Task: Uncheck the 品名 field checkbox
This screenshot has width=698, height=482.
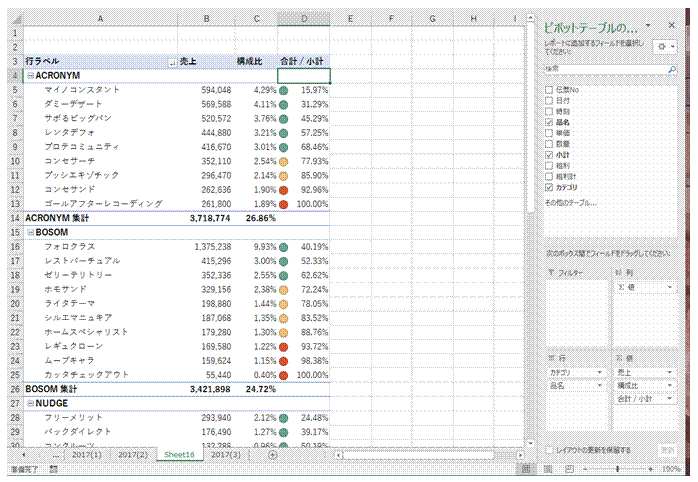Action: click(x=549, y=122)
